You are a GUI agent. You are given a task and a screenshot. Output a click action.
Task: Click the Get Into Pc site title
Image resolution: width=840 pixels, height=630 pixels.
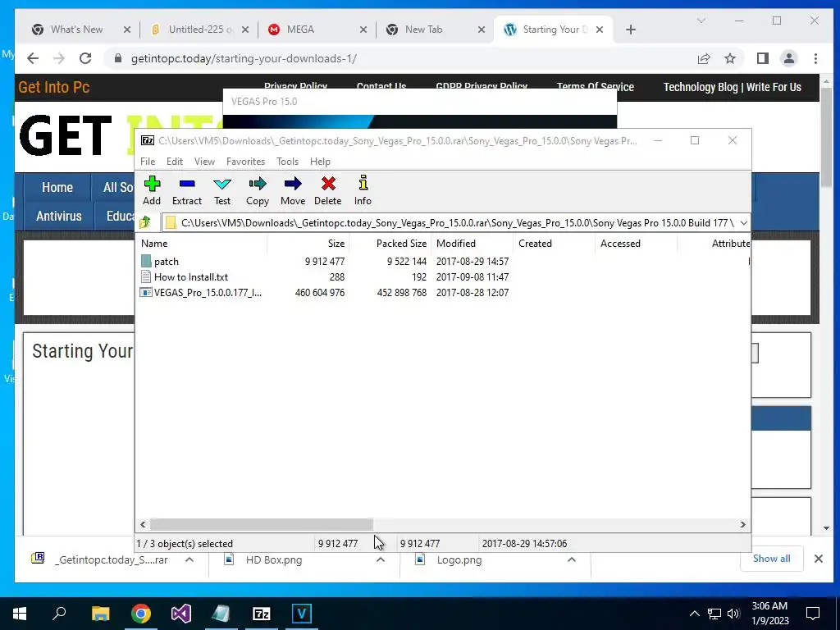coord(53,87)
